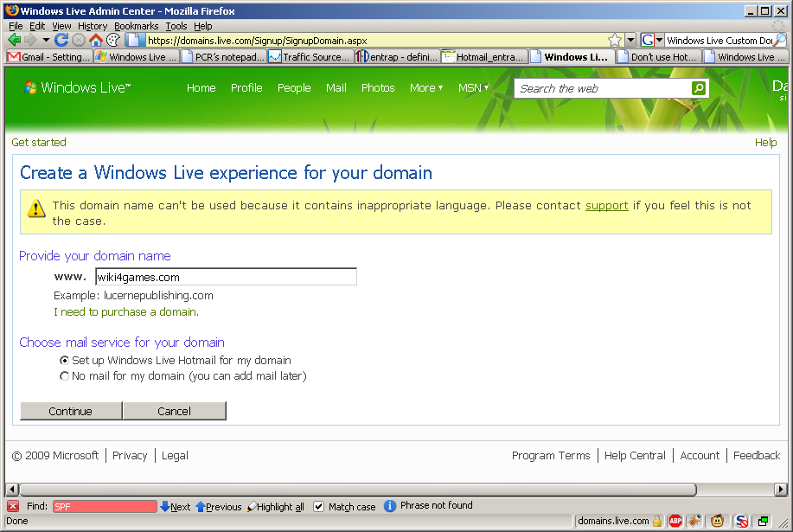Click the NoScript S status bar icon
This screenshot has height=532, width=793.
point(741,521)
